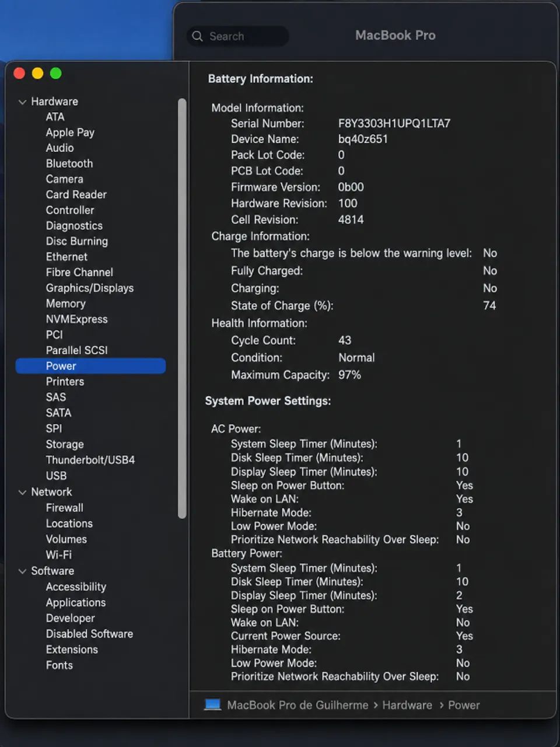Open Accessibility under Software
Viewport: 560px width, 747px height.
(76, 587)
